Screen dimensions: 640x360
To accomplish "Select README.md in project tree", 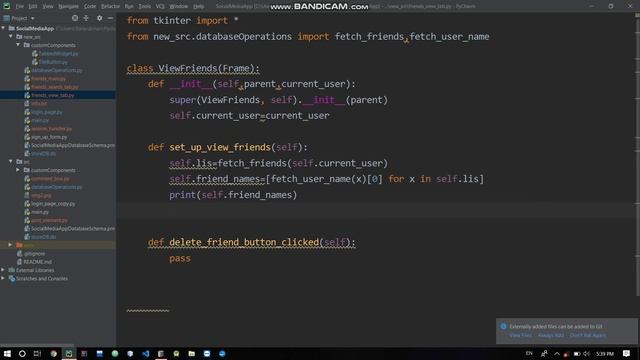I will (37, 262).
